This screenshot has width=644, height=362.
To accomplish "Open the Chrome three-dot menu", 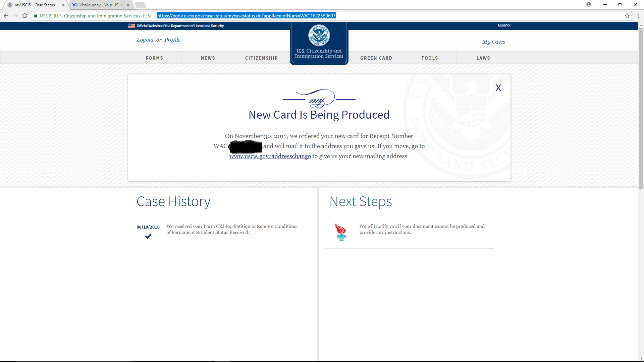I will [638, 16].
